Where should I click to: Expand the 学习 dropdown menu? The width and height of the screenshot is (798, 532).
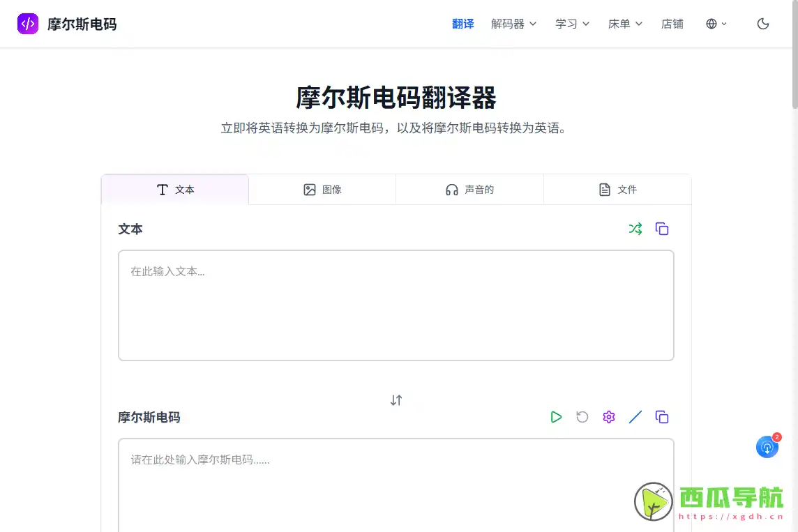click(572, 24)
